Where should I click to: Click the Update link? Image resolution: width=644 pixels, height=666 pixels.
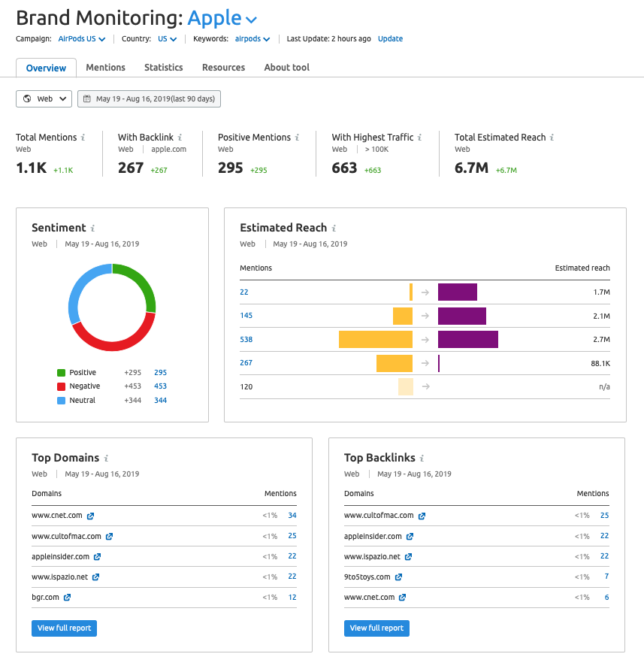tap(391, 38)
